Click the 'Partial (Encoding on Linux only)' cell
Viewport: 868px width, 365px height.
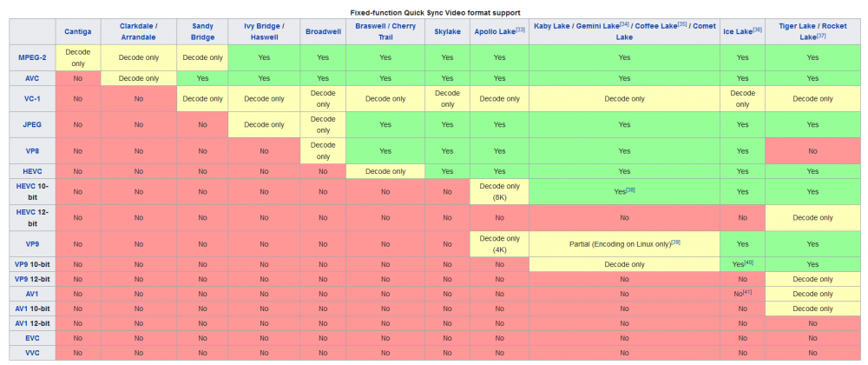[x=624, y=243]
